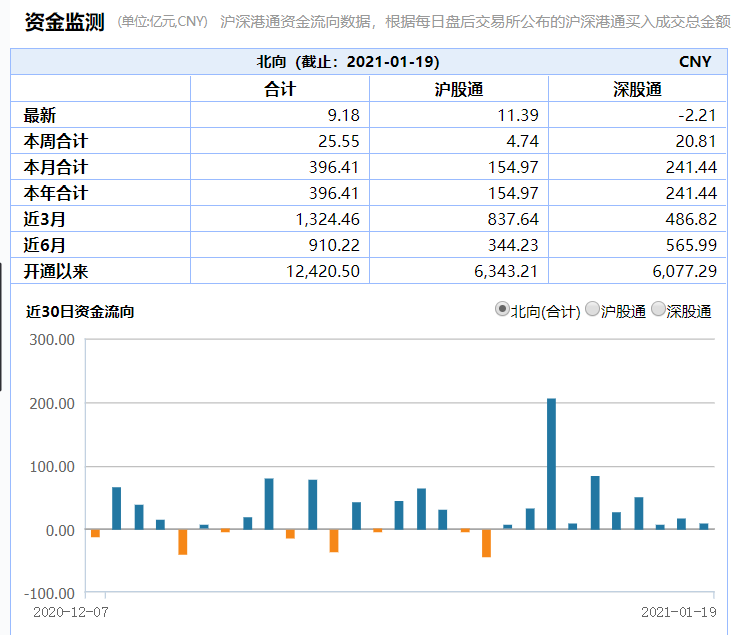The image size is (731, 635).
Task: Select the 北向(合计) radio button
Action: point(502,310)
